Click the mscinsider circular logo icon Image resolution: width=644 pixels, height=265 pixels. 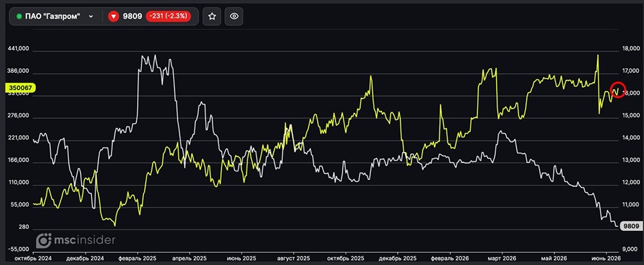pos(43,240)
